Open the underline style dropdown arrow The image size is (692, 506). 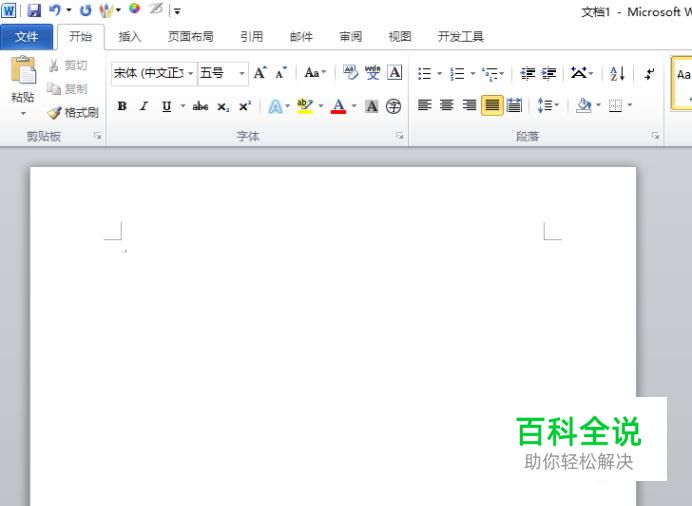click(x=183, y=106)
